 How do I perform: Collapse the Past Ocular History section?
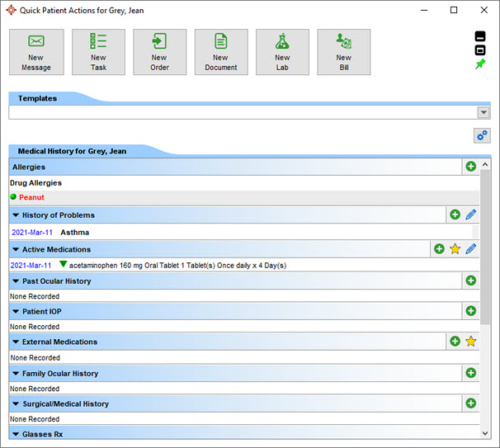click(16, 281)
